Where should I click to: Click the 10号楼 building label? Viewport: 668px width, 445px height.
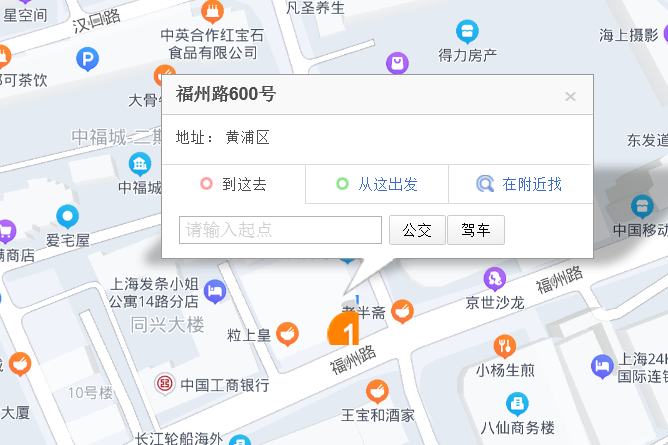point(90,392)
